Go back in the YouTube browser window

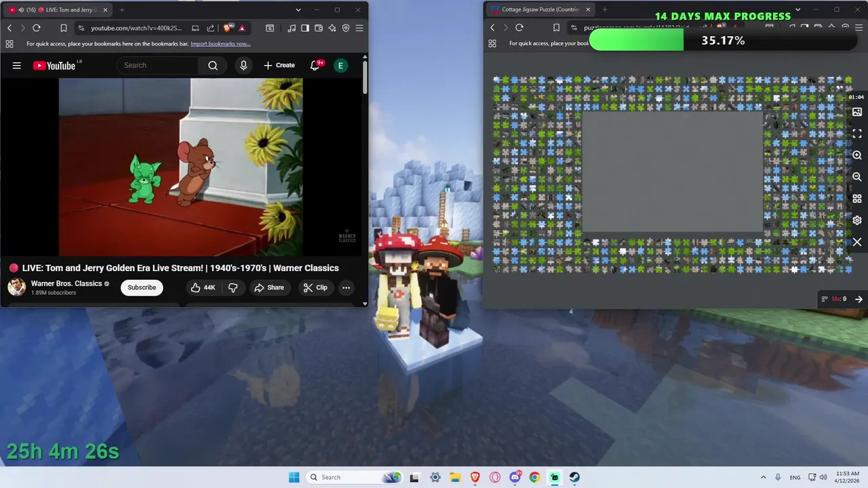click(9, 28)
